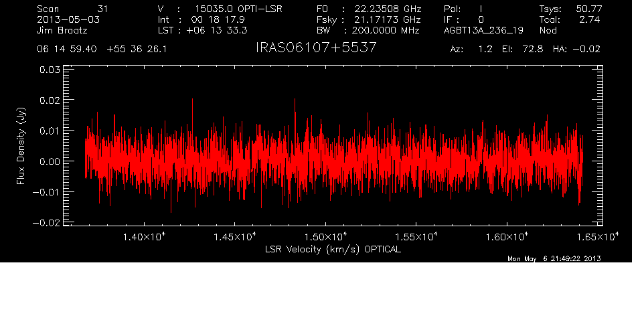644x328 pixels.
Task: Select velocity value 15035.0 OPTI-LSR
Action: coord(238,9)
